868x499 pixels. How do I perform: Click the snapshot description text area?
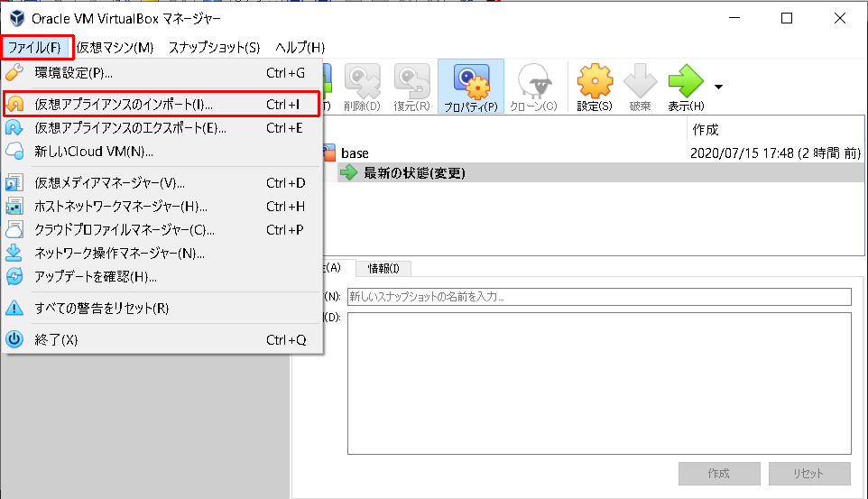coord(599,383)
